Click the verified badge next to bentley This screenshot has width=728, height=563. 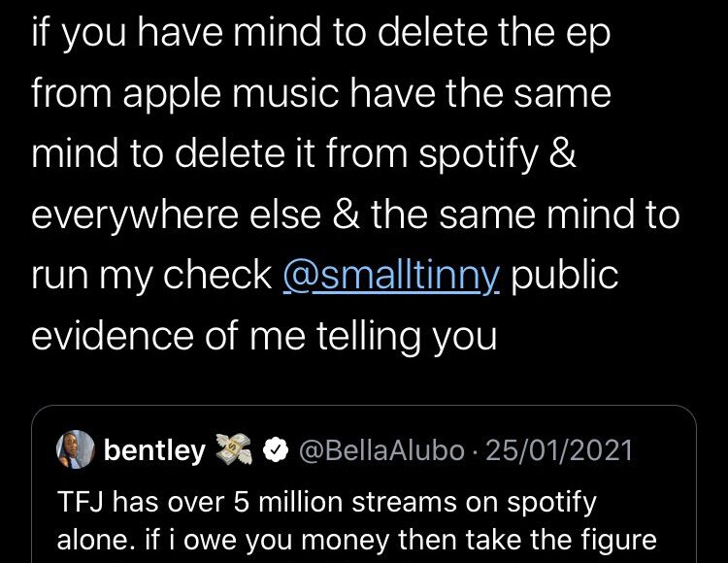[278, 450]
